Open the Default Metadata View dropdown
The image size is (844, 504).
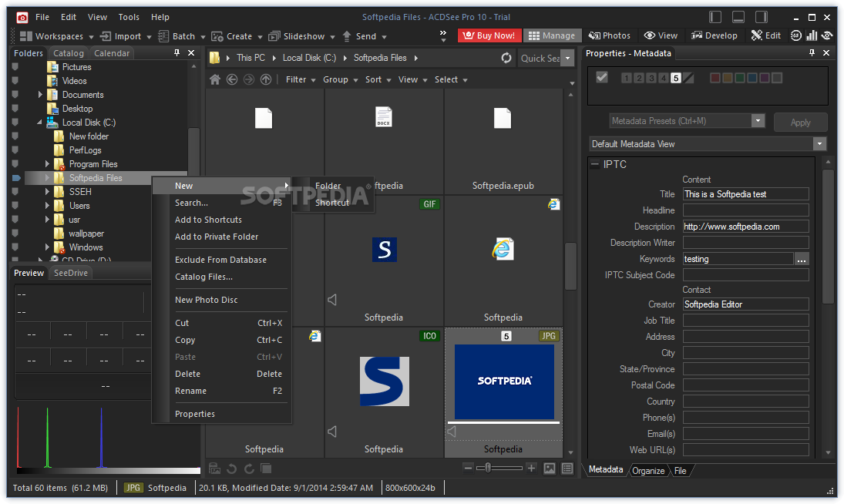pyautogui.click(x=819, y=143)
